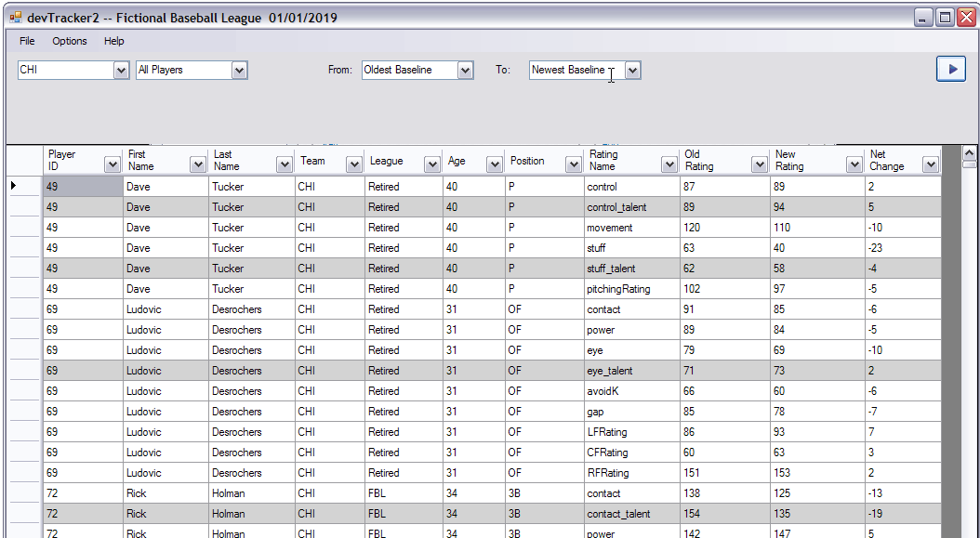The image size is (980, 538).
Task: Select the Desrochers cell in the LFRating row
Action: (252, 432)
